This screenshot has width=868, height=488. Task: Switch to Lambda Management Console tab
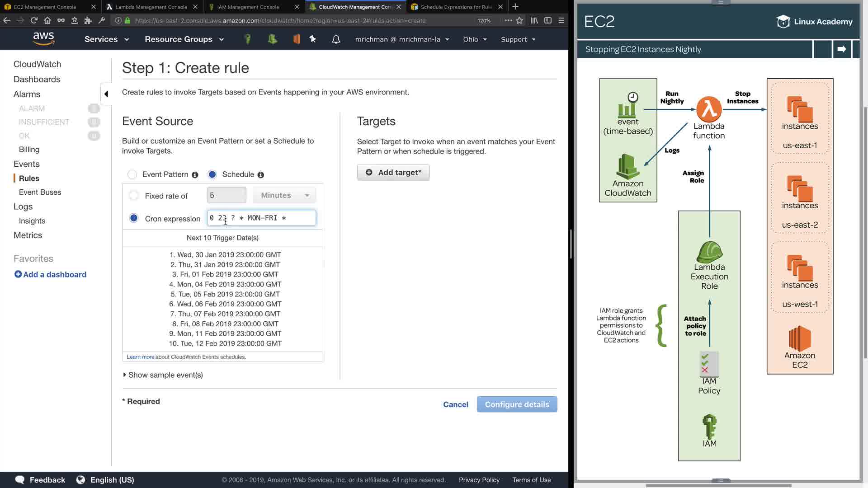pyautogui.click(x=151, y=7)
